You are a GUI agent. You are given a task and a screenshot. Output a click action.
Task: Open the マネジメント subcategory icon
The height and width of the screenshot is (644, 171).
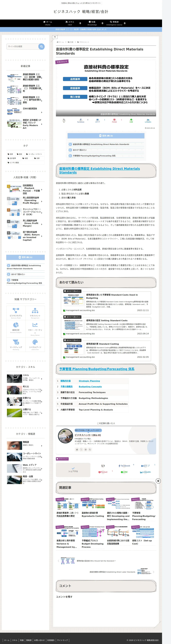pyautogui.click(x=35, y=313)
